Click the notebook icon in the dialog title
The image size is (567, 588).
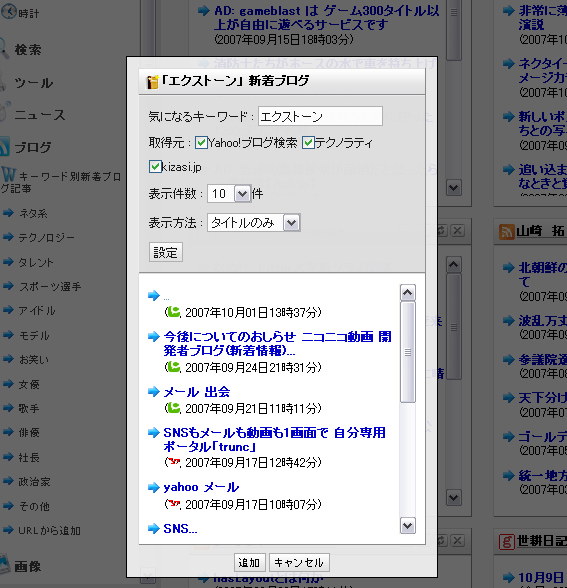click(x=152, y=82)
